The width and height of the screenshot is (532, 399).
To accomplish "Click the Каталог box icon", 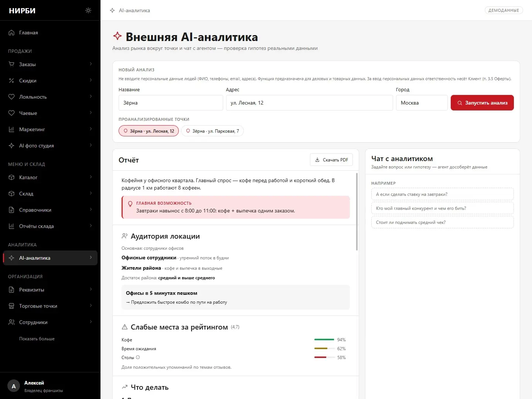I will tap(11, 177).
